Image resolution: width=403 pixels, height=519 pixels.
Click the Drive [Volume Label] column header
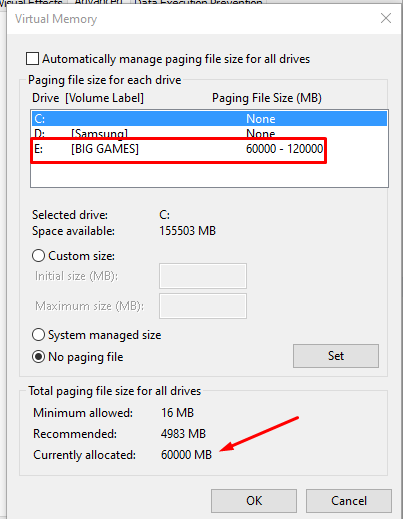point(88,98)
